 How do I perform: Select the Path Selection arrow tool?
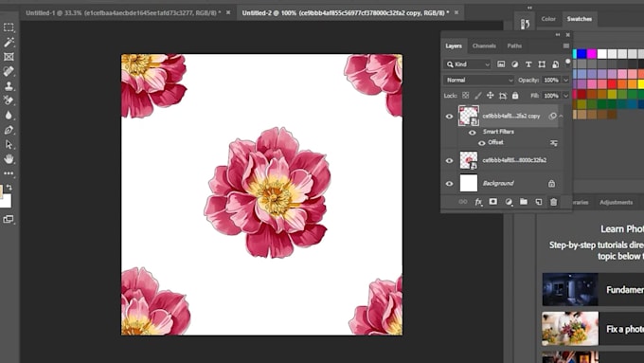[9, 144]
